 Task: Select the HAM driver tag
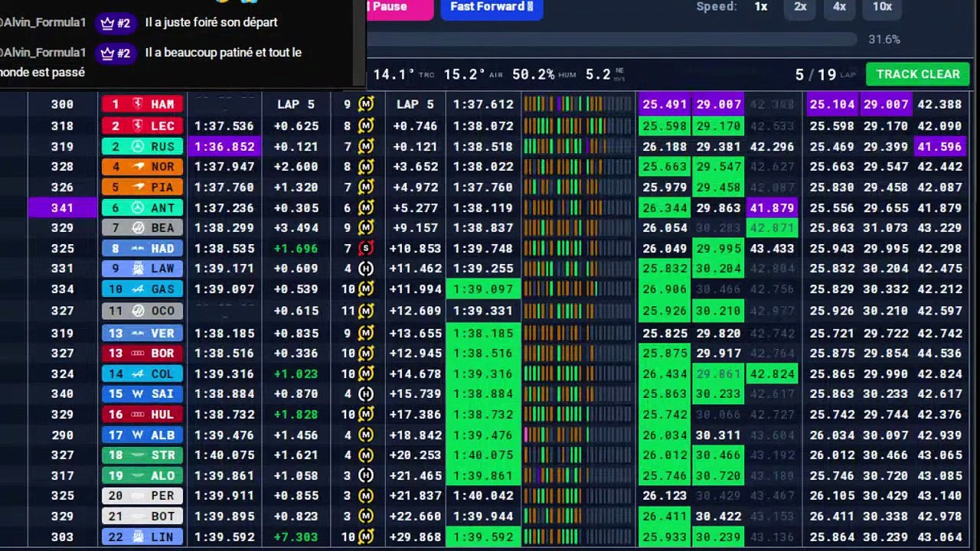pos(142,105)
